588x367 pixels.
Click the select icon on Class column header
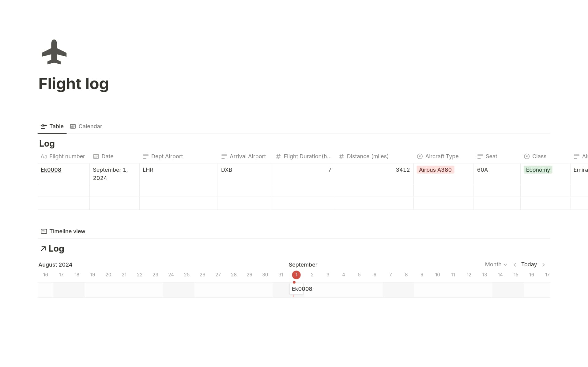[x=527, y=156]
